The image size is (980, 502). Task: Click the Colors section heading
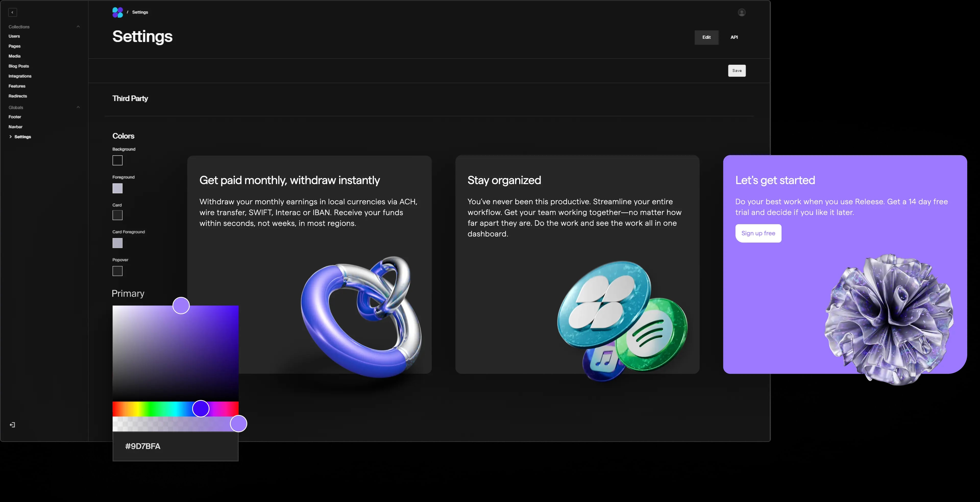point(123,136)
